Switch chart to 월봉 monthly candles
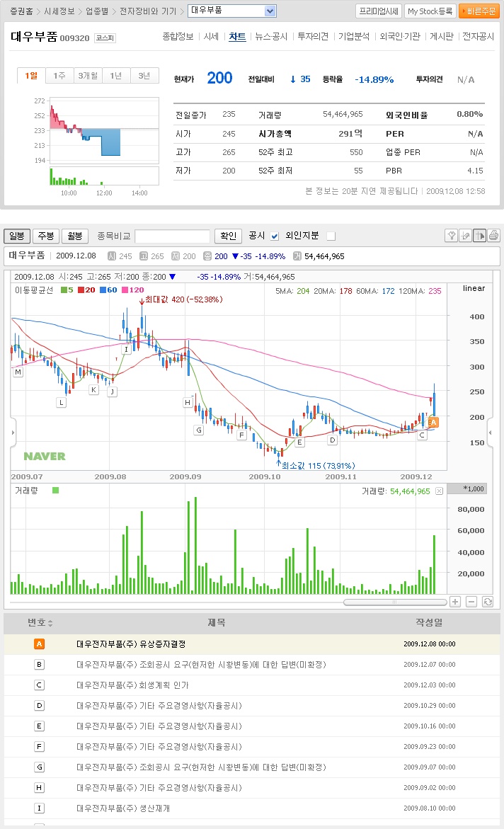Image resolution: width=504 pixels, height=829 pixels. [75, 236]
